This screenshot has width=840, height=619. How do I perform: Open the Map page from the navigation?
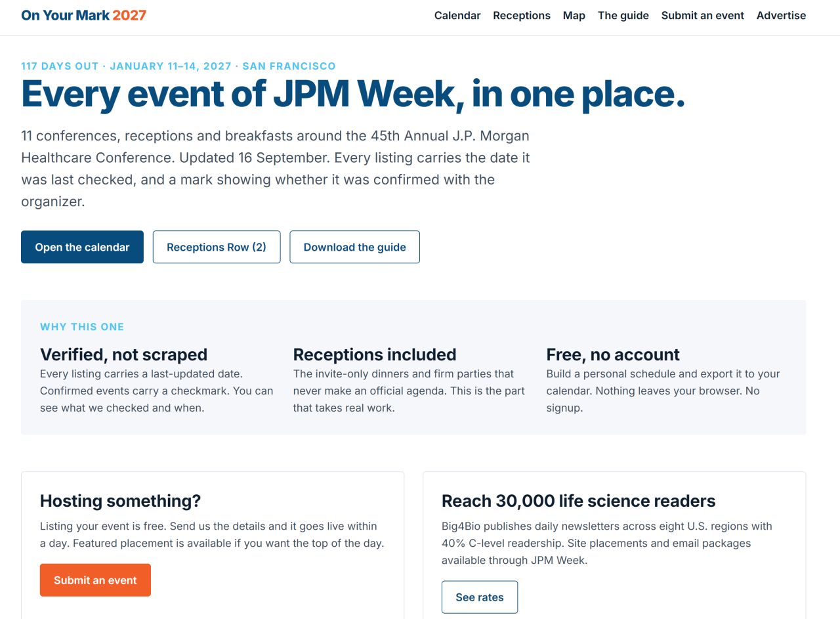[x=574, y=16]
